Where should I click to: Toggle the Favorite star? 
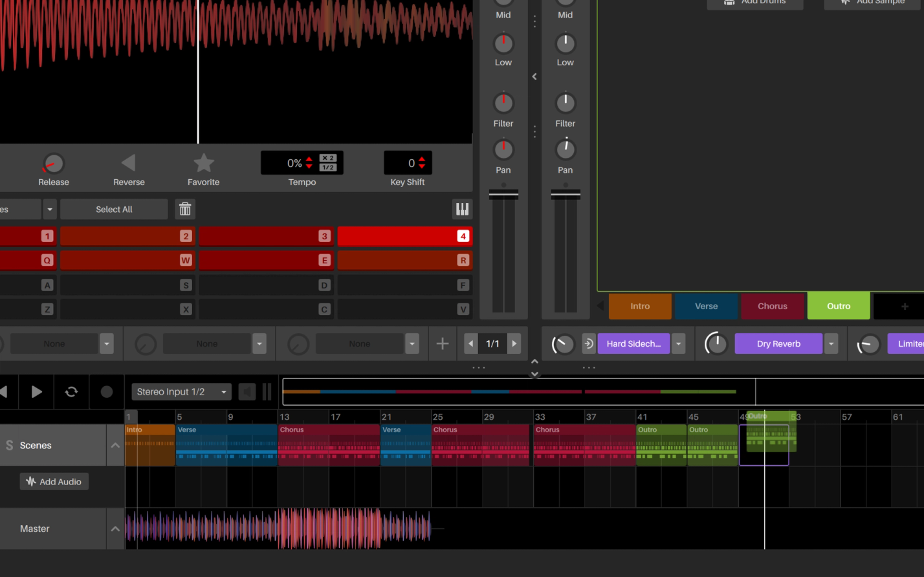click(x=203, y=164)
